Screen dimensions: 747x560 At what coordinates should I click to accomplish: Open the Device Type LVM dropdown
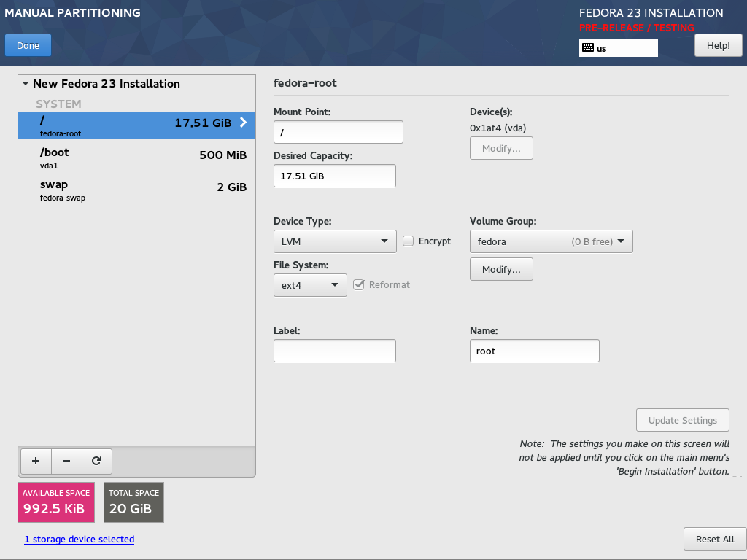pos(335,241)
